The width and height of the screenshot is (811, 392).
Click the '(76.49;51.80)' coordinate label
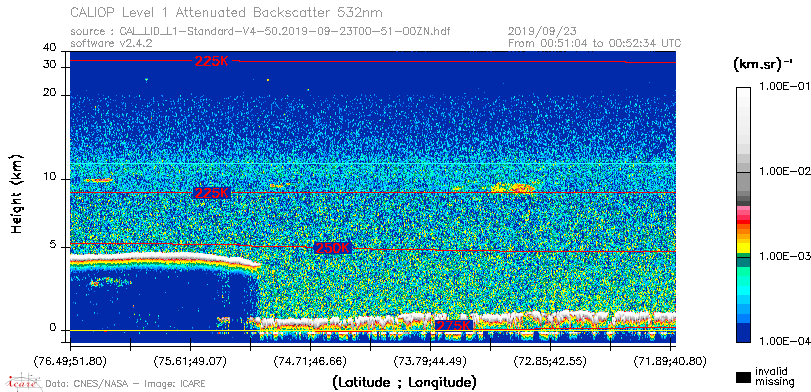click(x=70, y=360)
